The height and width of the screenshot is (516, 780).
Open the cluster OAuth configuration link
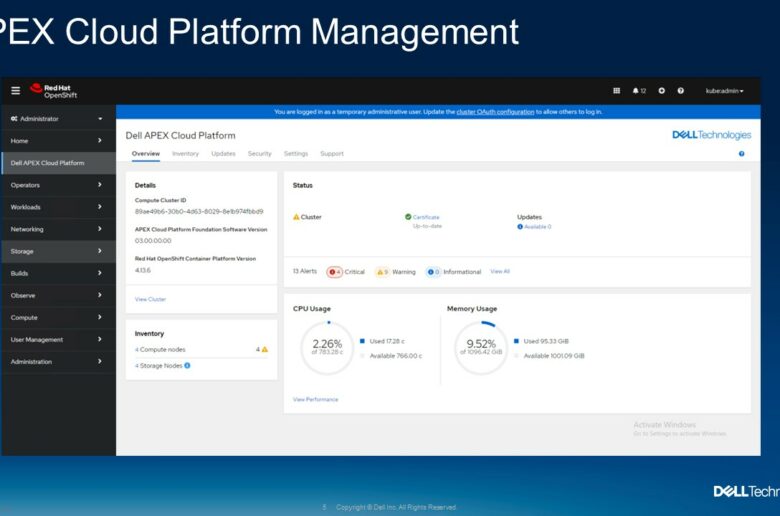495,111
